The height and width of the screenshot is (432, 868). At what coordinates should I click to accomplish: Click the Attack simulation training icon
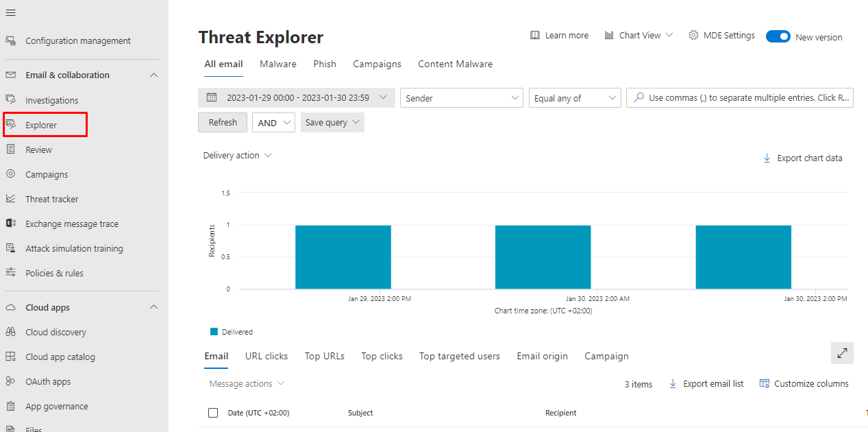coord(11,248)
